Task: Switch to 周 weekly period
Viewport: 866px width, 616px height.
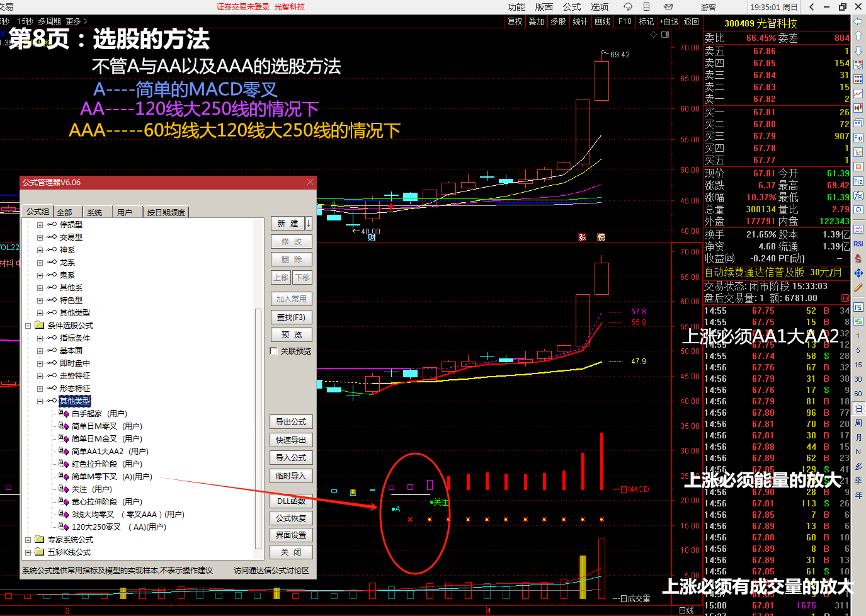Action: point(858,423)
